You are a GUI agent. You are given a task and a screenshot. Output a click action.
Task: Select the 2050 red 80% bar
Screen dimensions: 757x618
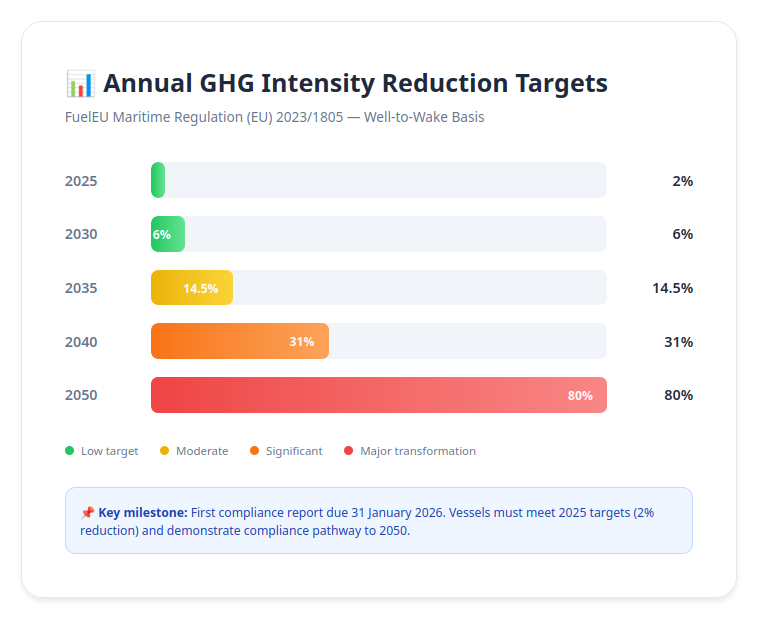tap(378, 395)
